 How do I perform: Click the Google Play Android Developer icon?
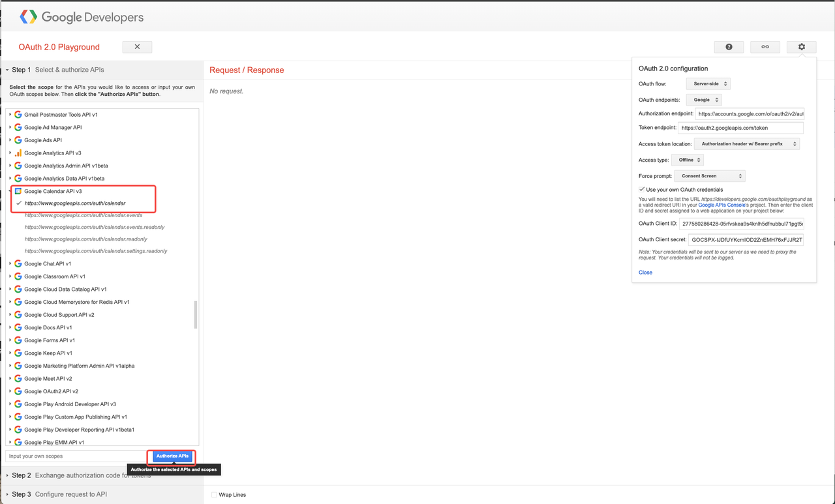pos(18,404)
